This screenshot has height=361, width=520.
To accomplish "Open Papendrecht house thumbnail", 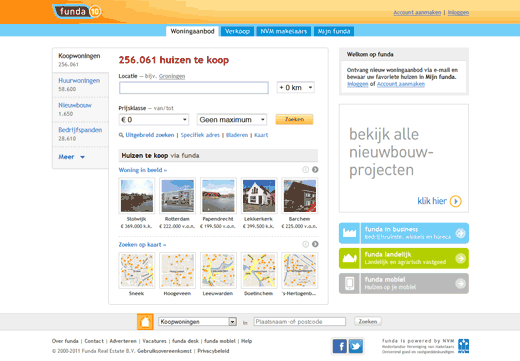I will pyautogui.click(x=218, y=196).
